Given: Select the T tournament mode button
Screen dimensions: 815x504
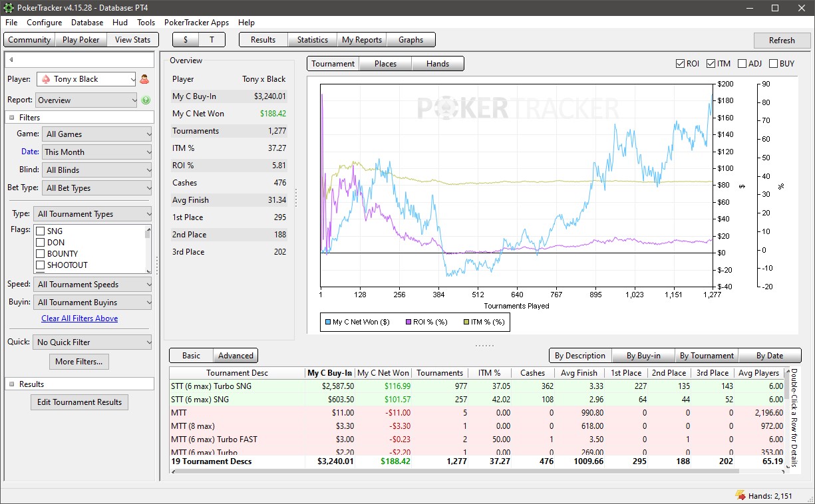Looking at the screenshot, I should (x=212, y=40).
